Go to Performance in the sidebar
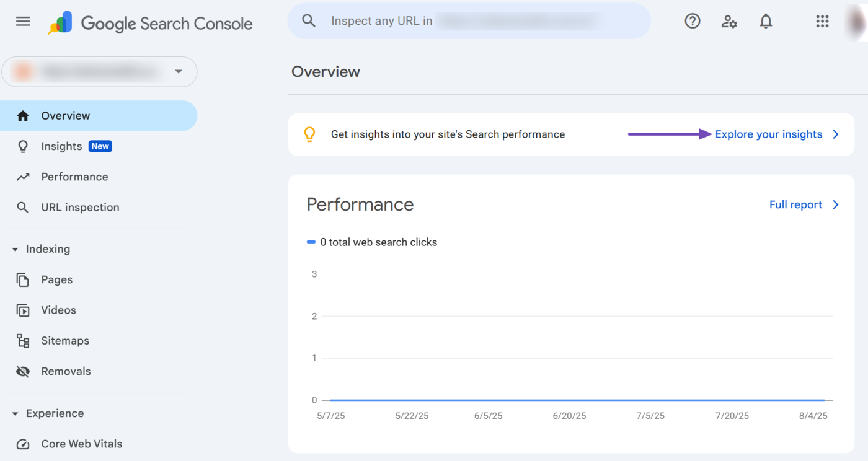868x461 pixels. pos(74,177)
